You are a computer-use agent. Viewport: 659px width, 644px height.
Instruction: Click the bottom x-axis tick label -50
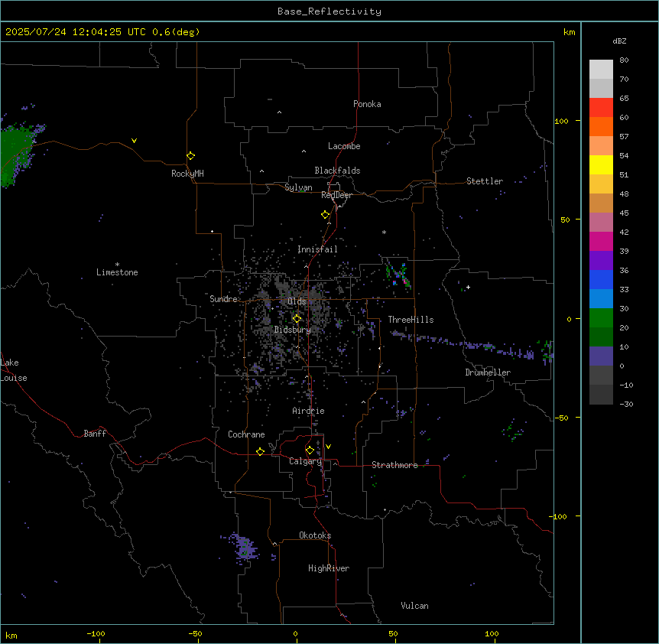point(195,633)
